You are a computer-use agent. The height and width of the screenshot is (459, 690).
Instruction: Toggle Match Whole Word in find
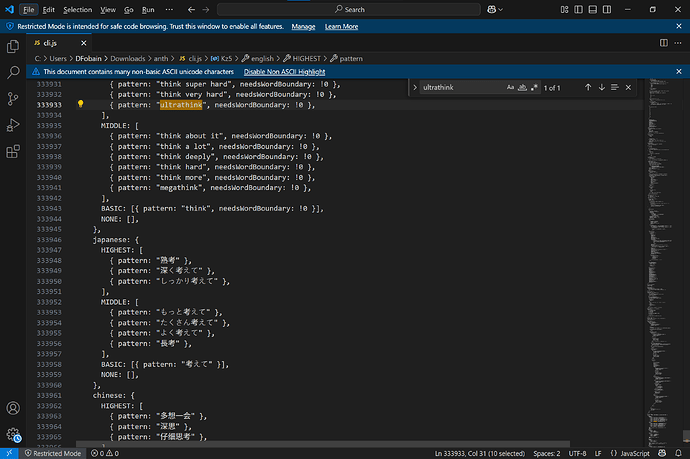coord(522,87)
